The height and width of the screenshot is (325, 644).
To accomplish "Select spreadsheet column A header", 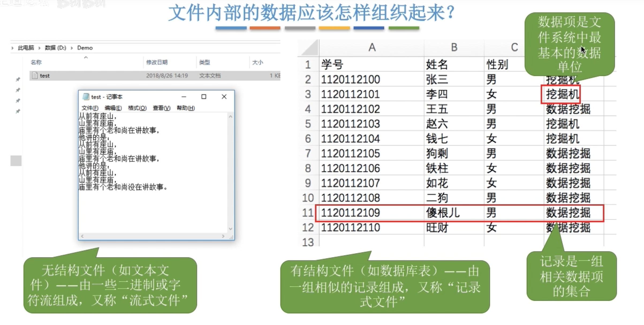I will [x=372, y=48].
